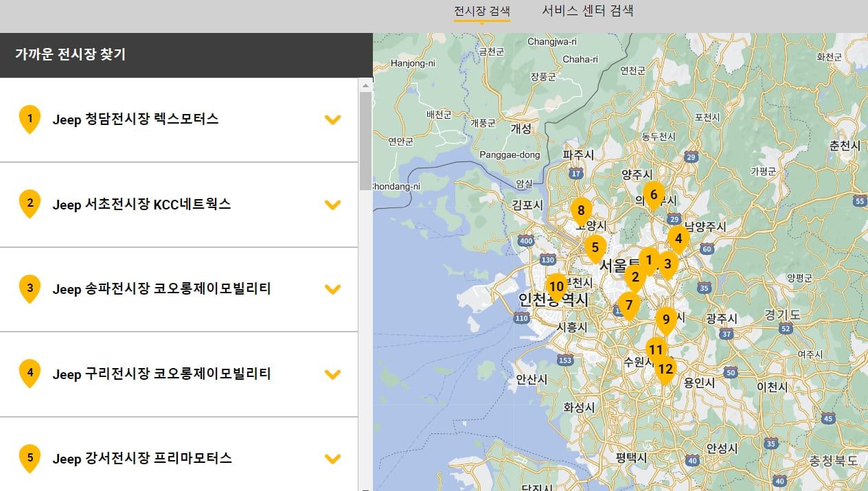
Task: Click the 평택시 map label
Action: (x=632, y=457)
